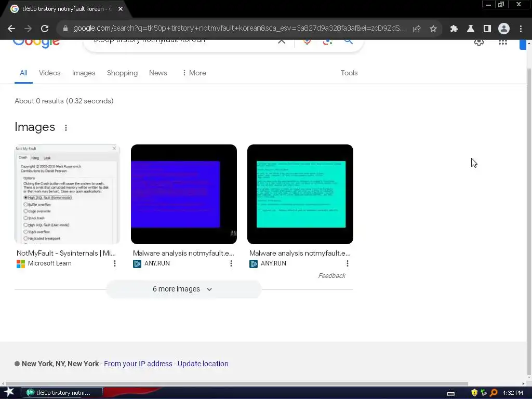The image size is (532, 399).
Task: Clear the Google search box
Action: [x=282, y=42]
